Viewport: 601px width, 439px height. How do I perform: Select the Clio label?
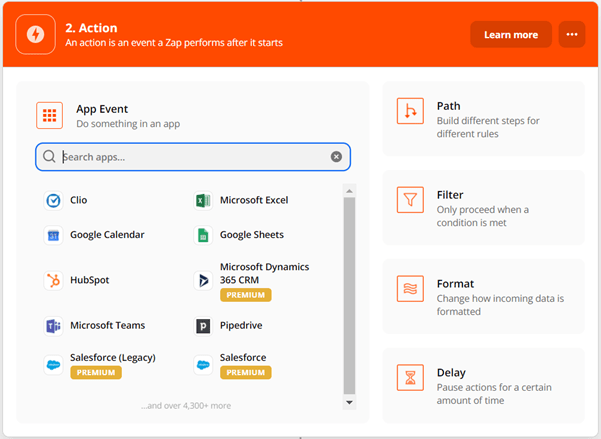(79, 200)
